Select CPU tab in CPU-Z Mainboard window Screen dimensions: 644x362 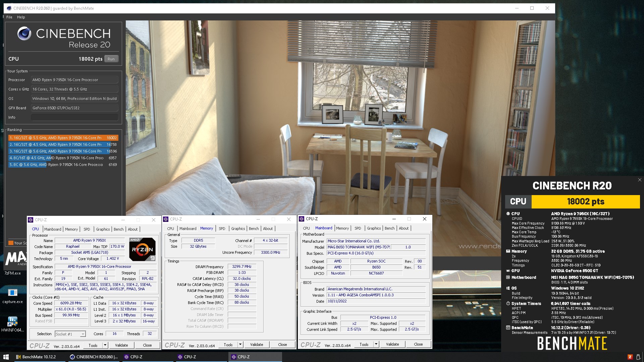pos(306,228)
